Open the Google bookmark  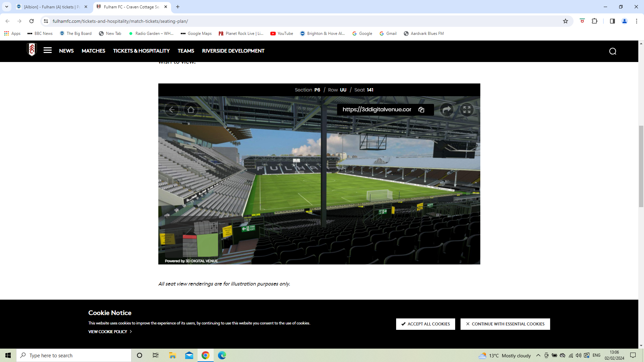coord(362,34)
